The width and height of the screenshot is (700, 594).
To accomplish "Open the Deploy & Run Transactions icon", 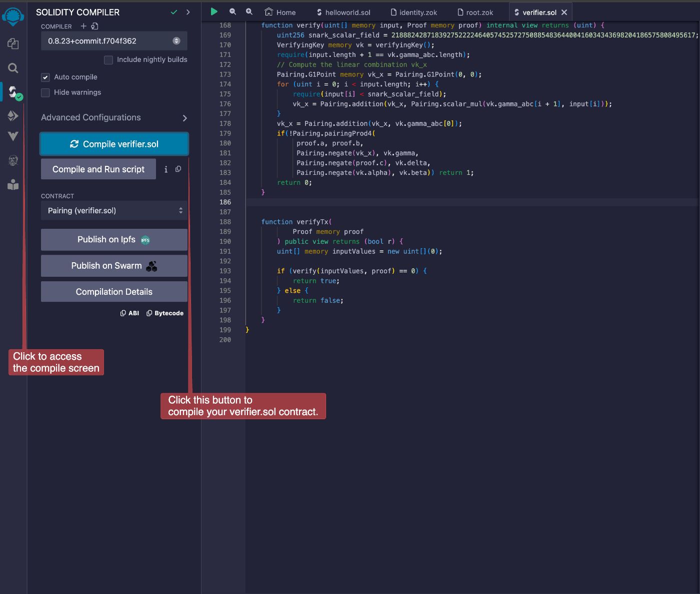I will point(13,116).
